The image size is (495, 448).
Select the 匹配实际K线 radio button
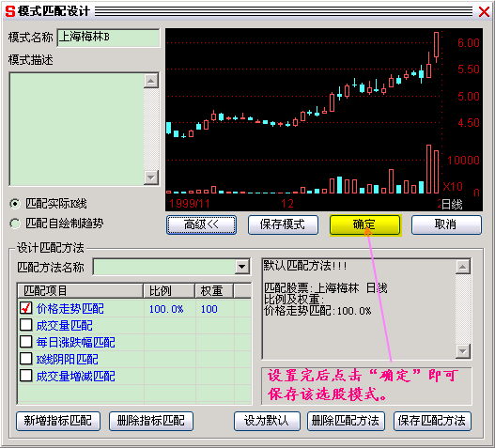pyautogui.click(x=14, y=204)
